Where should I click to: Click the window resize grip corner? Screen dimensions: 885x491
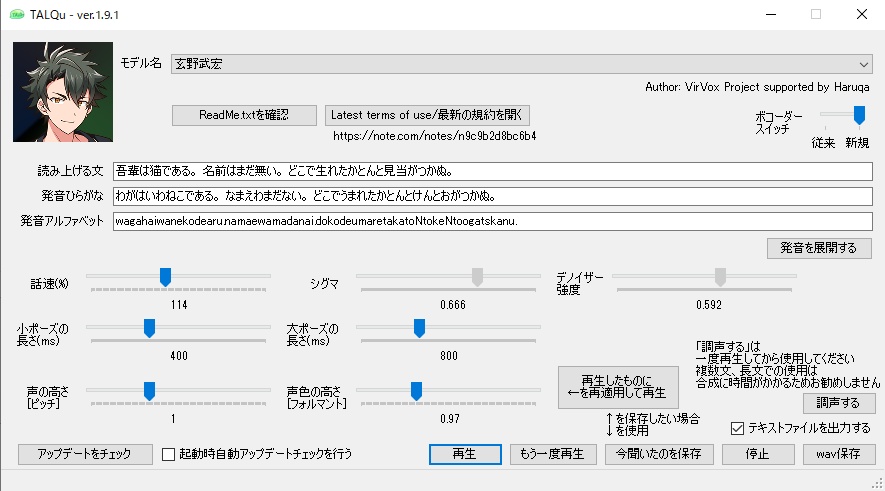point(878,484)
